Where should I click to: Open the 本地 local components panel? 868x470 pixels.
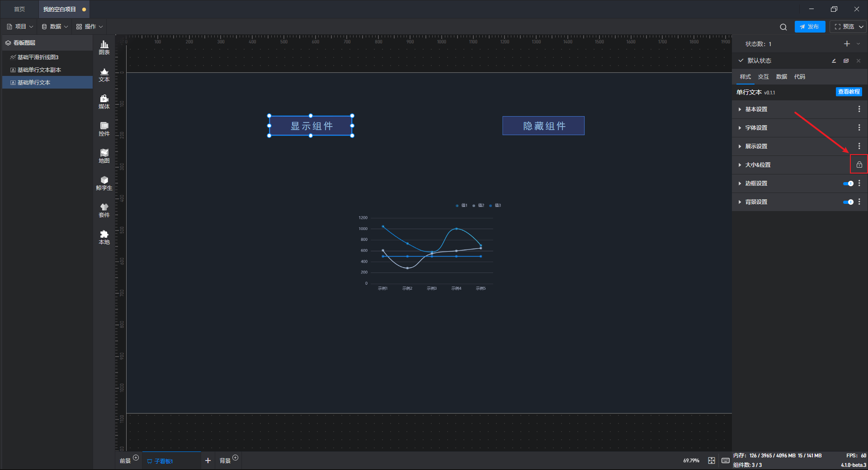coord(104,237)
